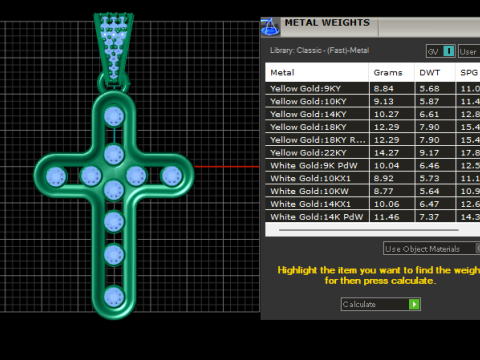Click the METAL WEIGHTS panel title

(327, 23)
